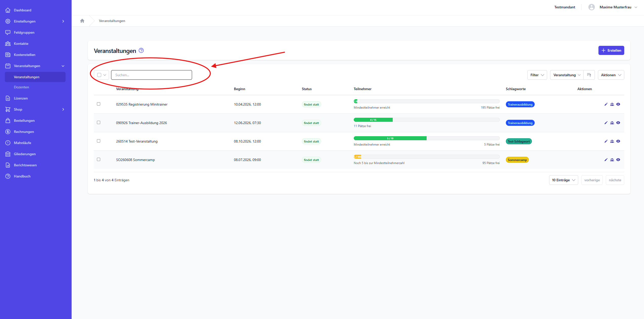Image resolution: width=644 pixels, height=319 pixels.
Task: Click participants icon for Sommercamp row
Action: [612, 160]
